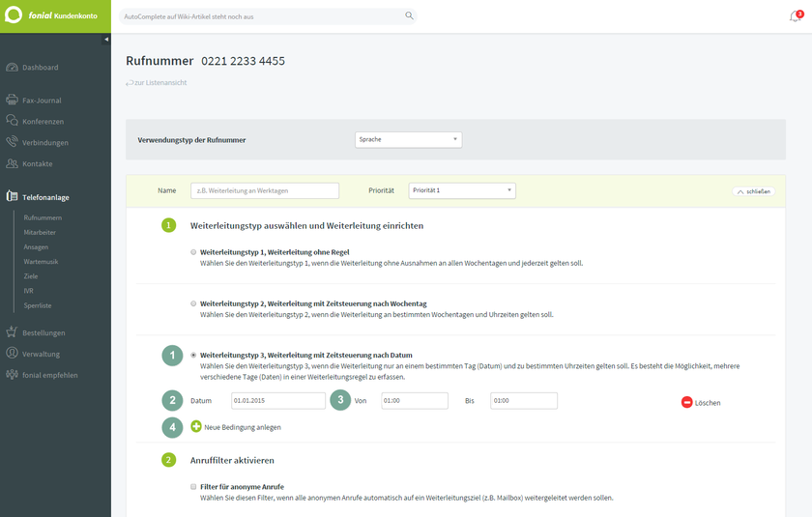Enable the filter for anonymous calls checkbox

pos(193,486)
